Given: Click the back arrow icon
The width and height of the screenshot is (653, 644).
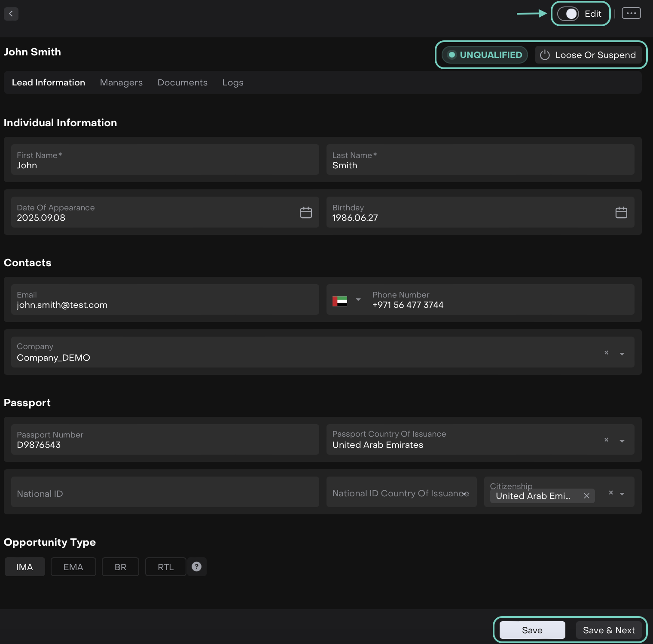Looking at the screenshot, I should point(11,14).
